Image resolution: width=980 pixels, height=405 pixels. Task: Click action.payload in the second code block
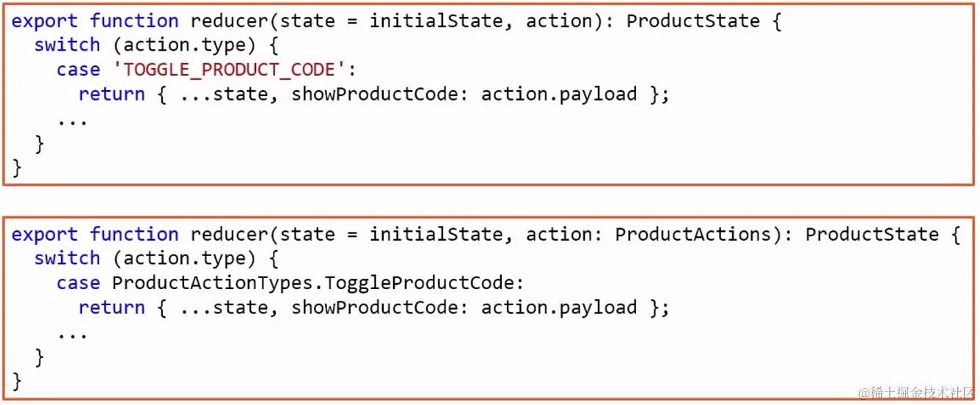point(558,308)
